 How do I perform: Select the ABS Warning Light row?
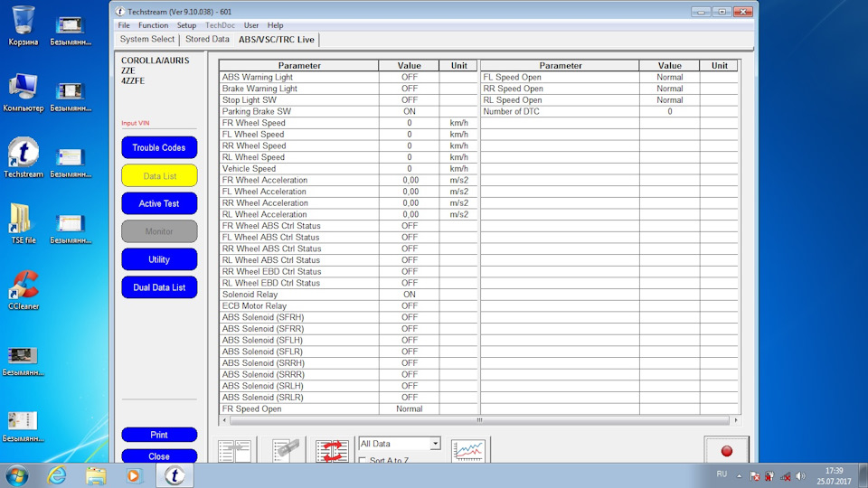(348, 77)
